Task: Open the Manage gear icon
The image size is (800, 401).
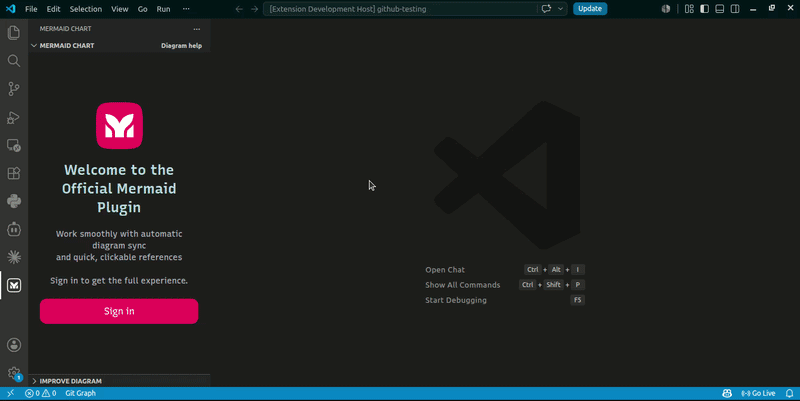Action: click(14, 373)
